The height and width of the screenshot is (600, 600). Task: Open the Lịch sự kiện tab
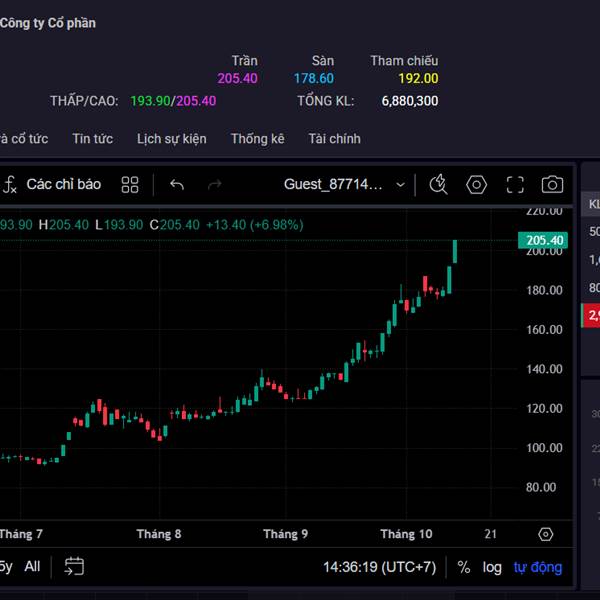click(172, 139)
